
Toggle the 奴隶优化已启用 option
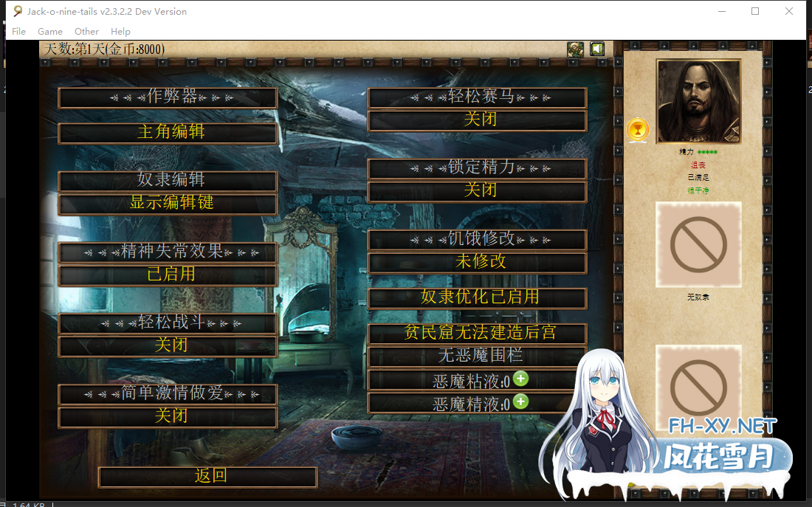(478, 297)
